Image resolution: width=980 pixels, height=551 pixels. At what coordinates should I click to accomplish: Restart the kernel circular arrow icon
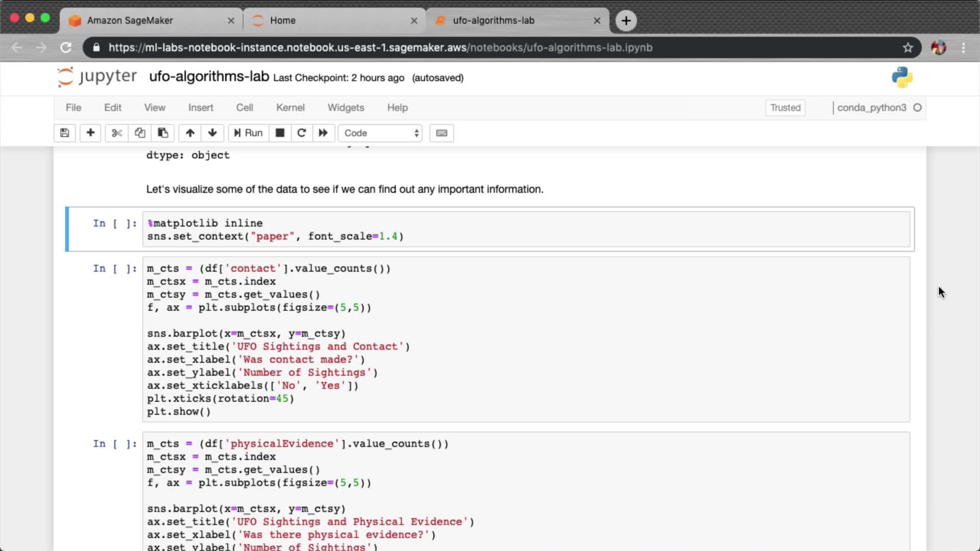(x=302, y=133)
